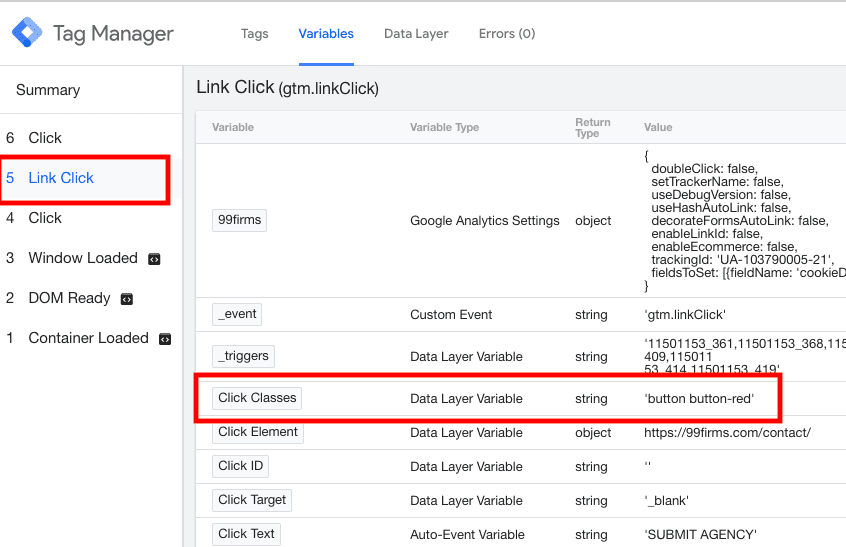Click trackingId 'UA-103790005-21' line
The image size is (846, 547).
pos(742,259)
